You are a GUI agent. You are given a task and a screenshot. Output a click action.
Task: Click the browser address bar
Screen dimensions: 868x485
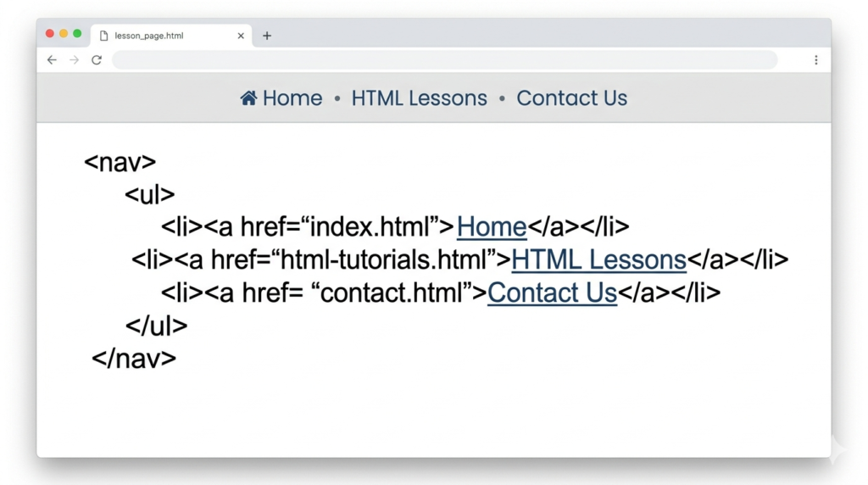point(444,60)
